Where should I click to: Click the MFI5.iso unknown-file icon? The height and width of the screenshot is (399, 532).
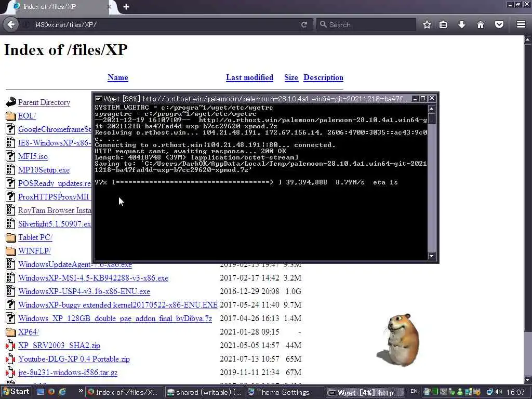(10, 156)
